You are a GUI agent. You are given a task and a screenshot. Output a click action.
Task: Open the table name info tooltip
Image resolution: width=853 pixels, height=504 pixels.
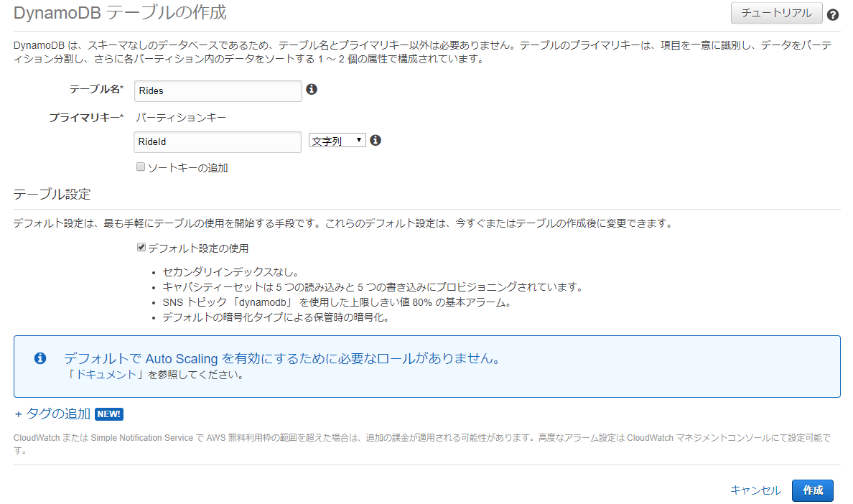click(312, 89)
